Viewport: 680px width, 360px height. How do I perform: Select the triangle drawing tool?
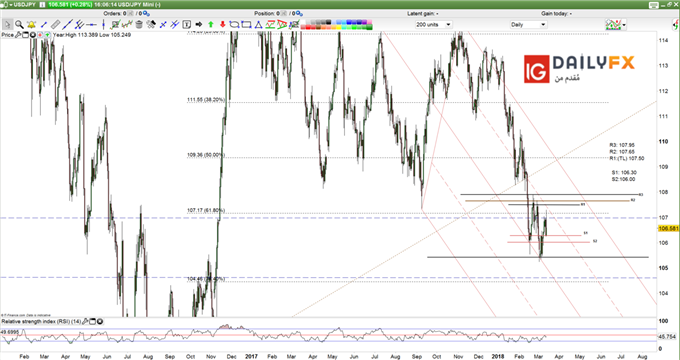point(258,24)
